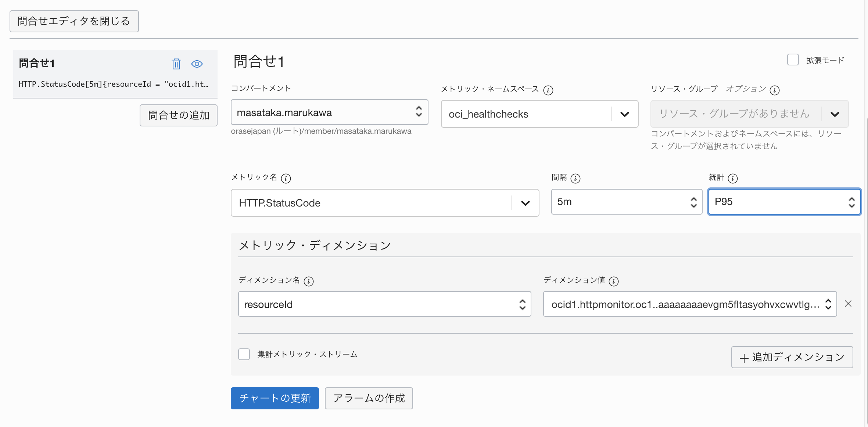
Task: Enable the 拡張モード checkbox
Action: click(793, 60)
